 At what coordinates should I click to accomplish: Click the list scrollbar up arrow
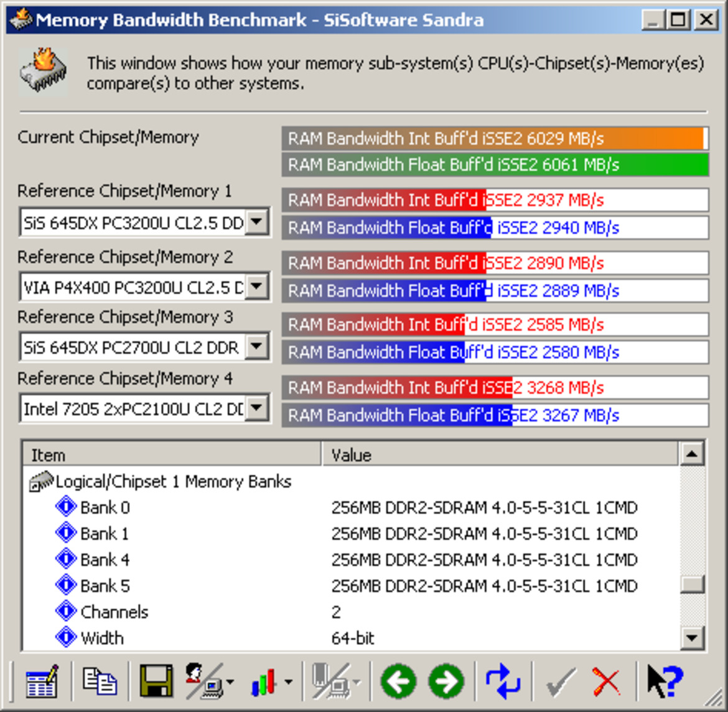tap(692, 453)
